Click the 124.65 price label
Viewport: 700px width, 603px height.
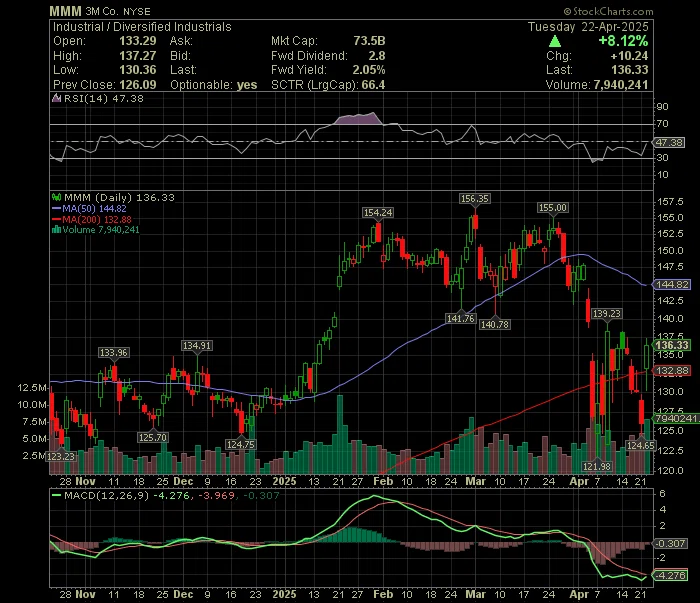click(640, 445)
